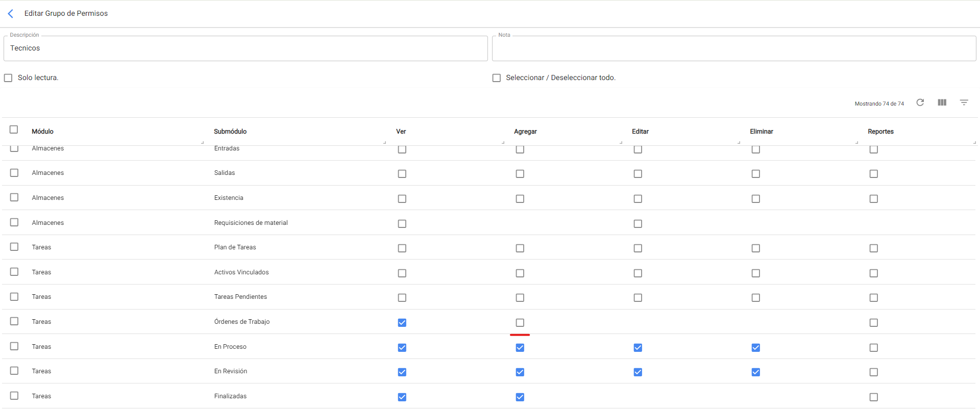Image resolution: width=980 pixels, height=411 pixels.
Task: Click the Reportes column header
Action: [x=880, y=132]
